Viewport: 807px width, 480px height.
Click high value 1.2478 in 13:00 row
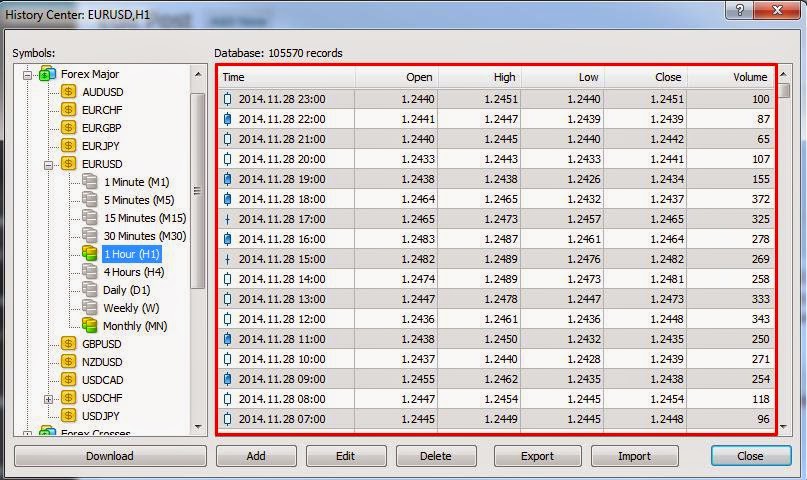coord(501,299)
